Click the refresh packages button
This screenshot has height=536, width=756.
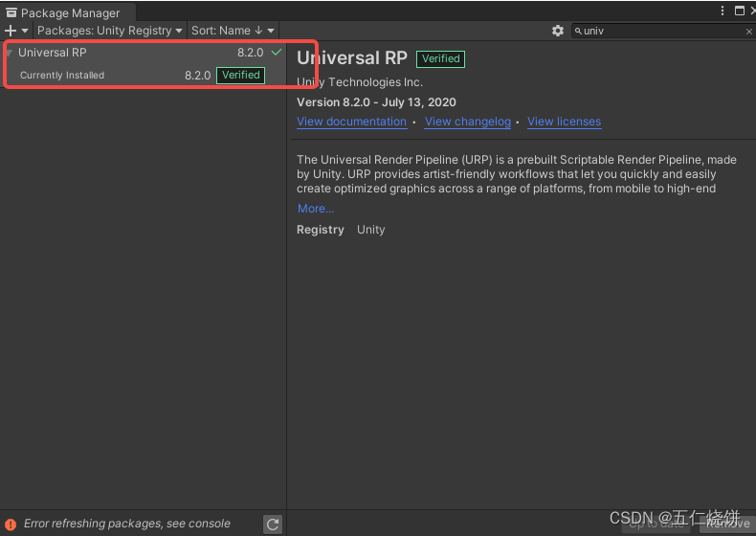(x=273, y=524)
